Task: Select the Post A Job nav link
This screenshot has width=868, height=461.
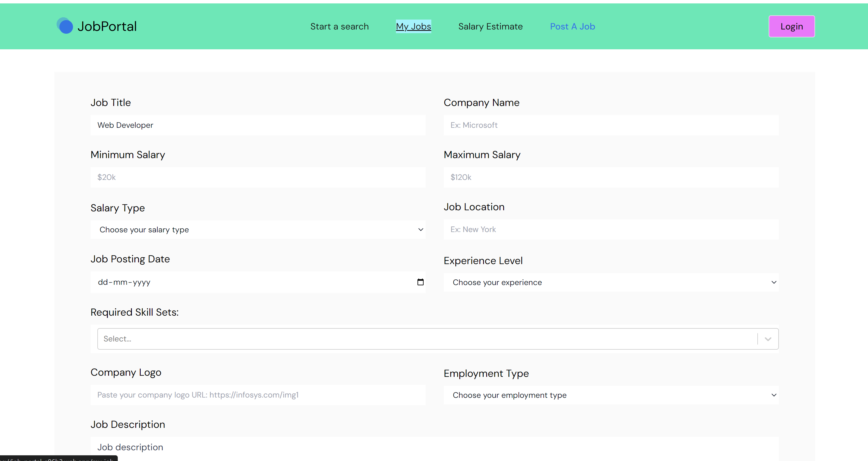Action: tap(572, 26)
